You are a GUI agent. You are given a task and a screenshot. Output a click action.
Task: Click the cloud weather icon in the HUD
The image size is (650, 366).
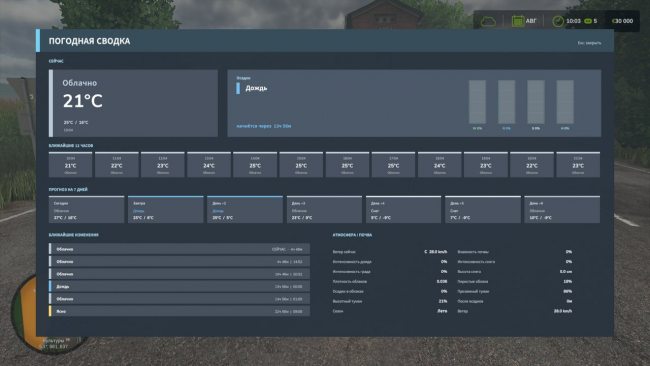tap(488, 21)
